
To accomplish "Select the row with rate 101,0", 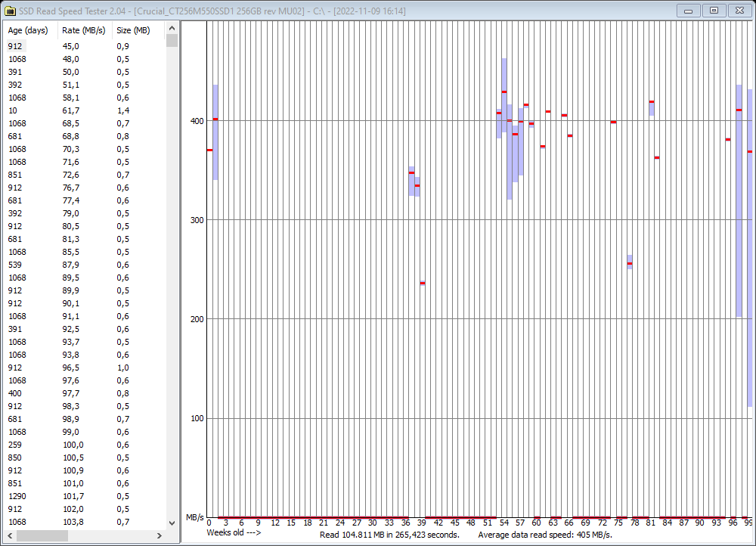I will click(85, 483).
